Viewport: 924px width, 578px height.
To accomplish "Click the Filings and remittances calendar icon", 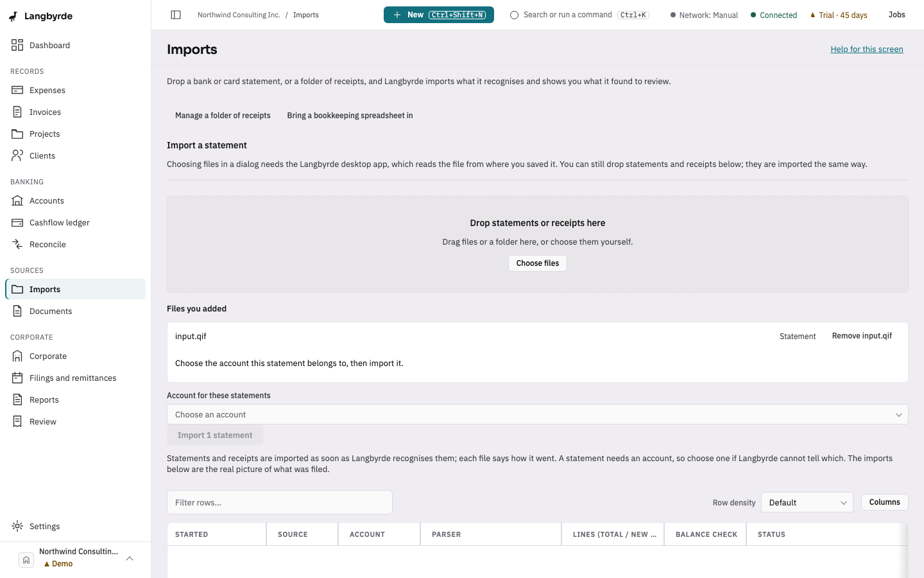I will [x=17, y=378].
